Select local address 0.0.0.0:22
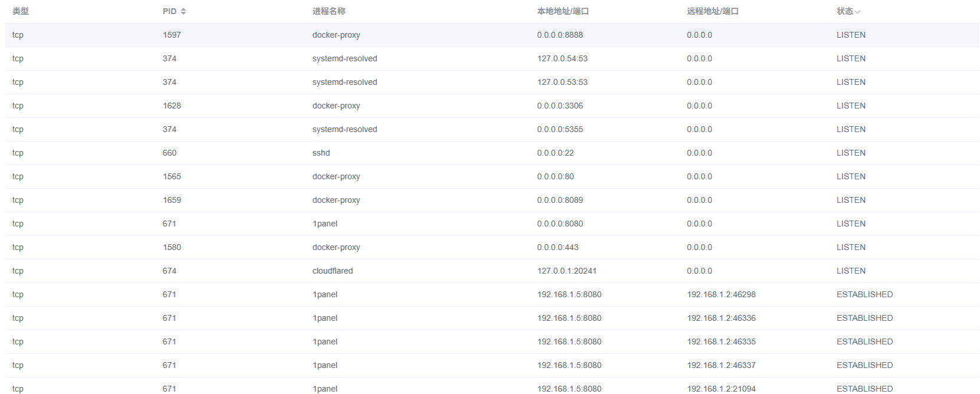Viewport: 980px width, 394px height. pos(555,153)
